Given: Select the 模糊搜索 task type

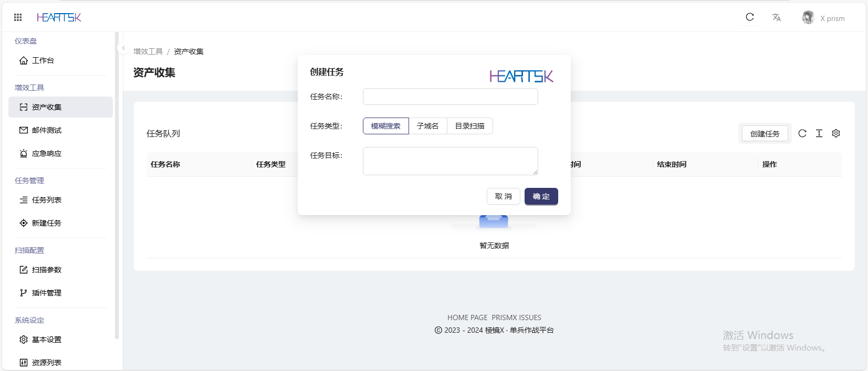Looking at the screenshot, I should click(x=385, y=126).
